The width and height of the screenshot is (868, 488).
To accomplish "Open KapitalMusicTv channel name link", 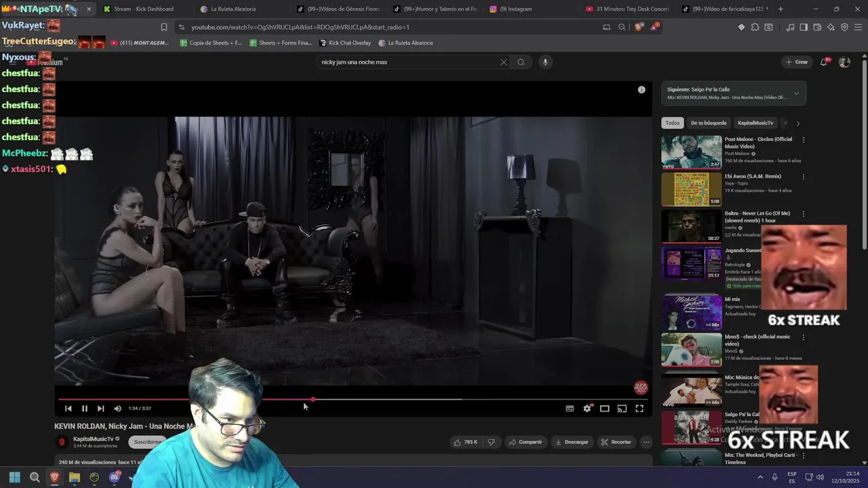I will pyautogui.click(x=93, y=439).
